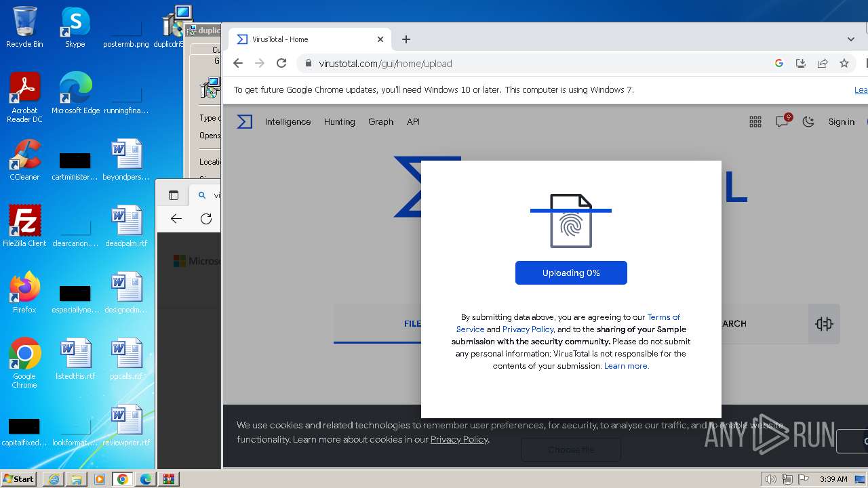Select ppcalls.rtf desktop file
The width and height of the screenshot is (868, 488).
126,359
